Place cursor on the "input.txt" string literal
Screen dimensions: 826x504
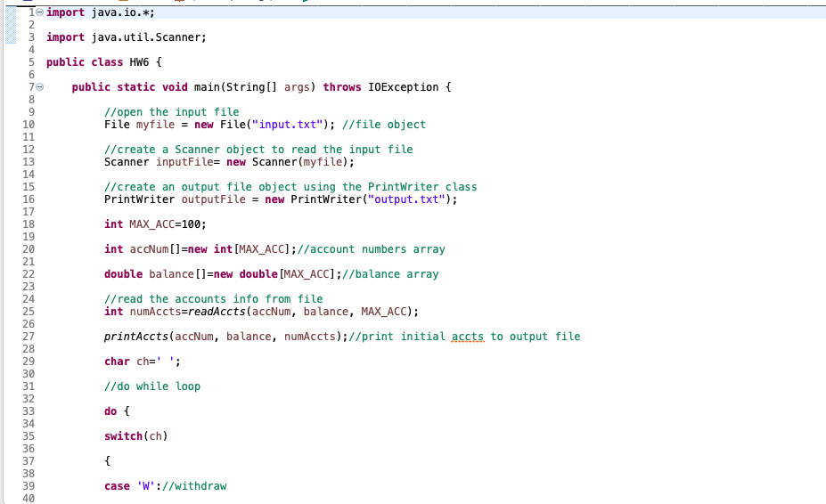point(287,125)
